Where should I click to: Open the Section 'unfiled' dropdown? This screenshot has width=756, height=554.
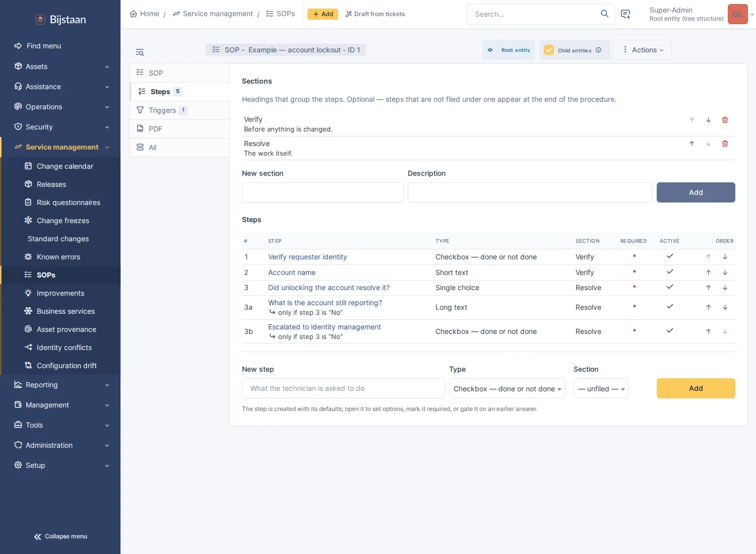601,388
